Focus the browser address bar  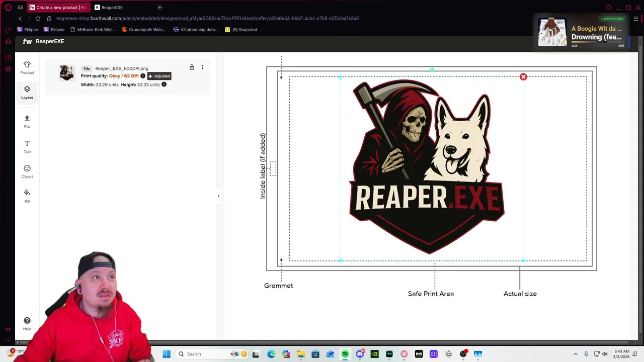207,19
